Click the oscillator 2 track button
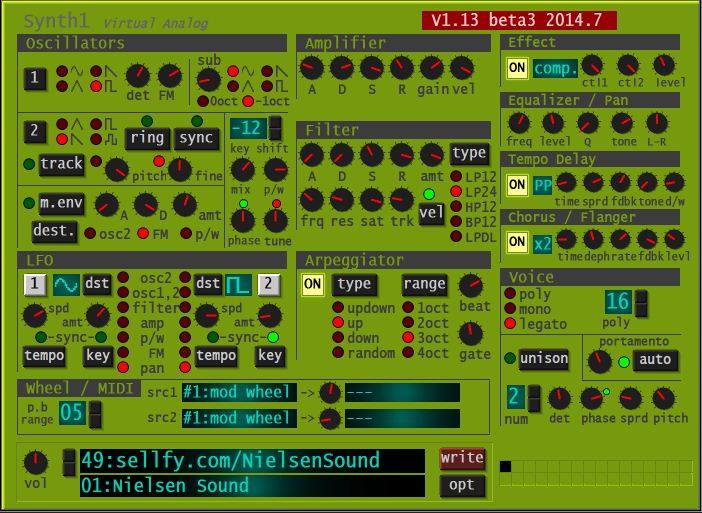This screenshot has height=513, width=702. pyautogui.click(x=61, y=164)
